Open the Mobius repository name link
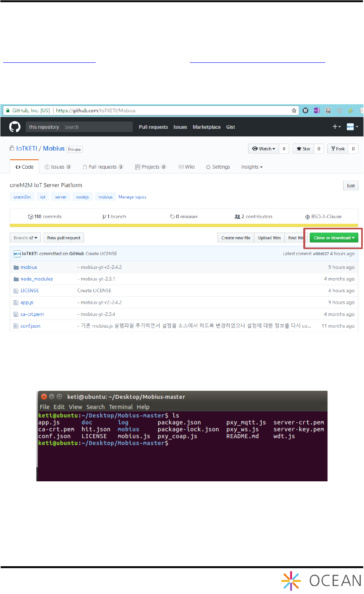 [x=53, y=148]
